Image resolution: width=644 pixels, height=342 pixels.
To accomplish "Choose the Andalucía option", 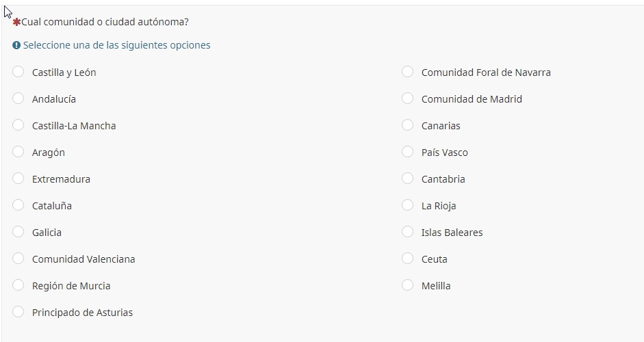I will (x=18, y=98).
